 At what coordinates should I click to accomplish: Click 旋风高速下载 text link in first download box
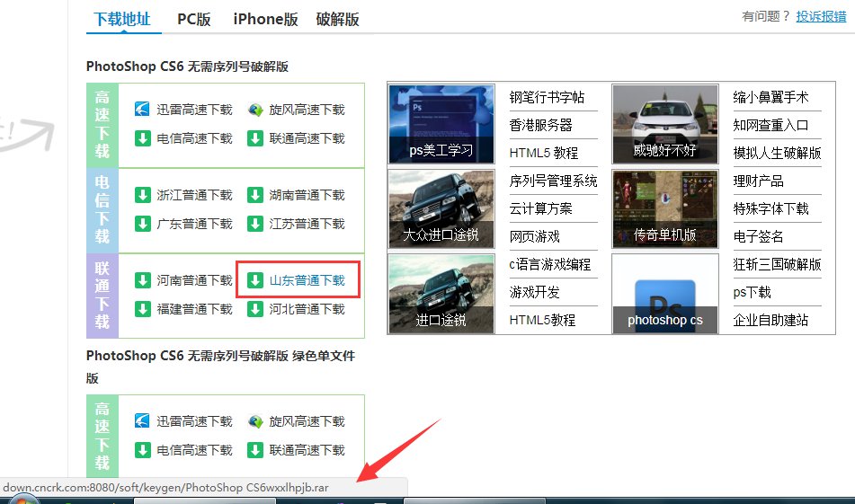pos(307,110)
